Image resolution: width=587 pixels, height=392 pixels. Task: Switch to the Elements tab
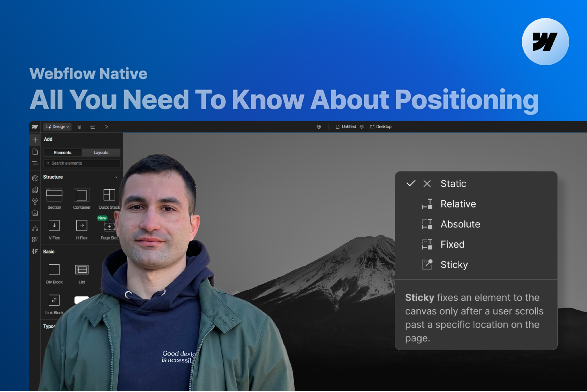pyautogui.click(x=63, y=152)
